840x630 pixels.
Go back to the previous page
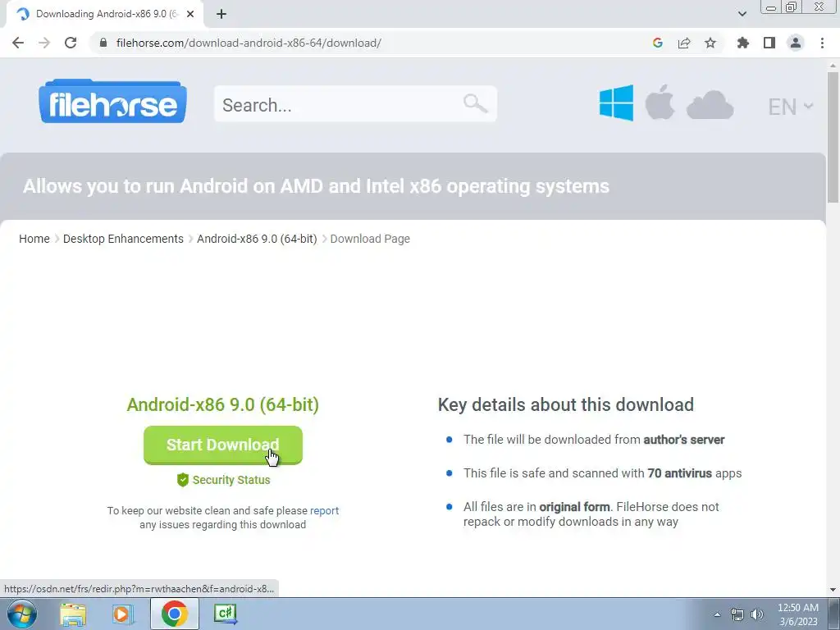[x=18, y=43]
